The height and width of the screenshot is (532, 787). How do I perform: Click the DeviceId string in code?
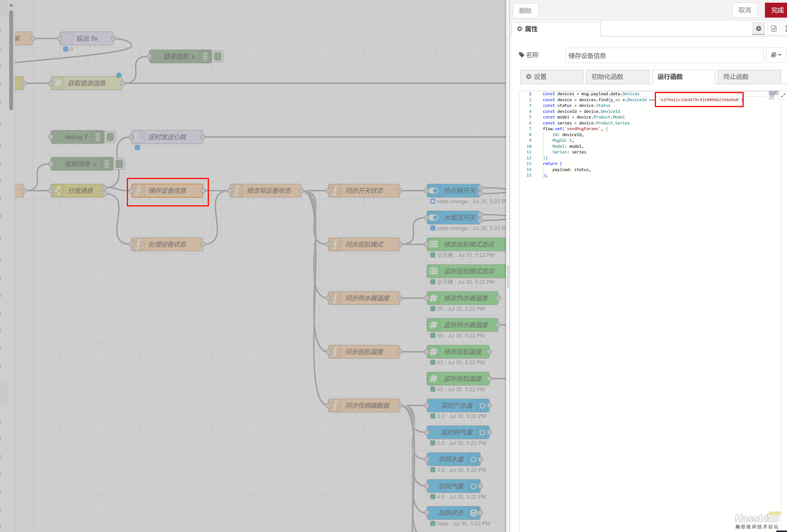(699, 100)
